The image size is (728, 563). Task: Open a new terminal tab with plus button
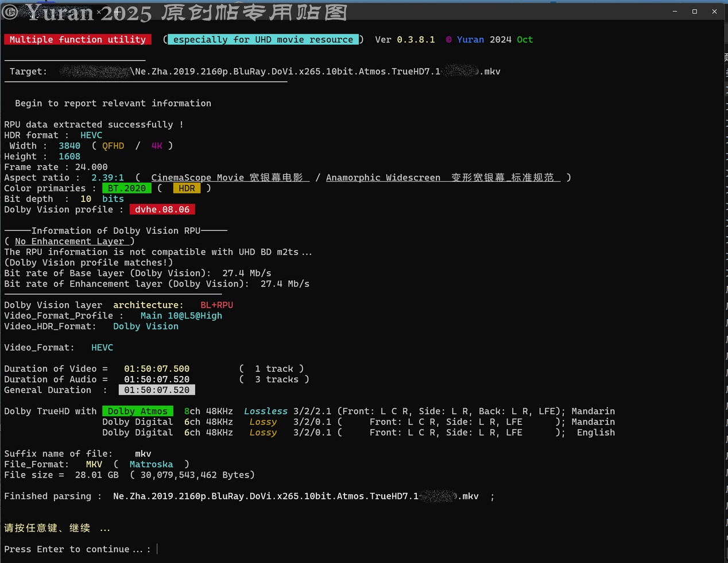[x=117, y=11]
